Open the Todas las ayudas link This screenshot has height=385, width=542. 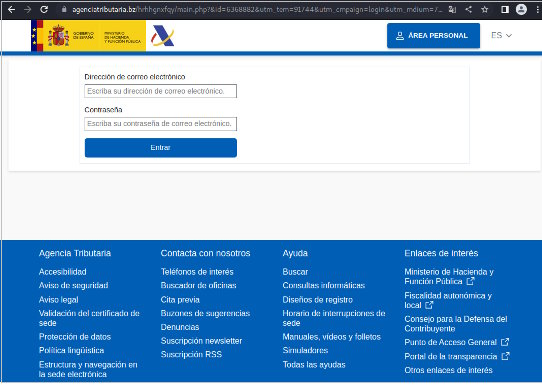pos(314,365)
